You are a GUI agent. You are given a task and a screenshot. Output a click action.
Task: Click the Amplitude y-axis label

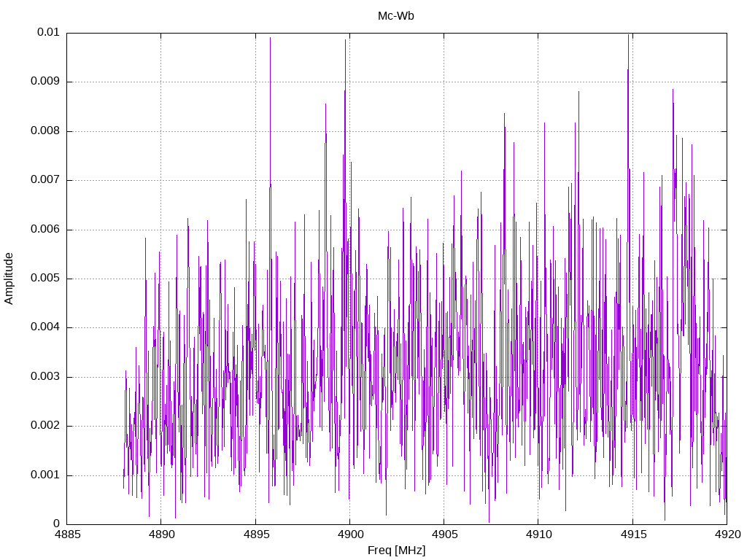click(x=9, y=279)
